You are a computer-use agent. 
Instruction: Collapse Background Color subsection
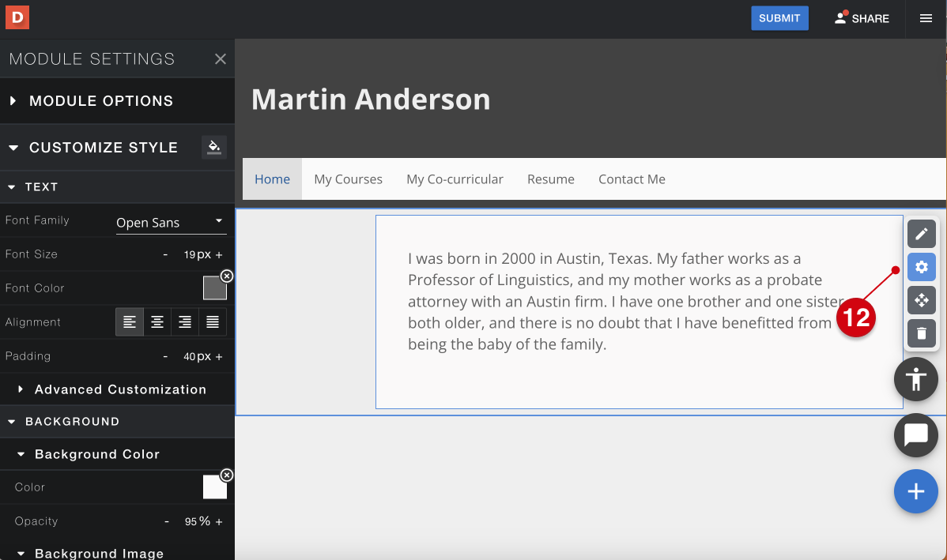117,454
